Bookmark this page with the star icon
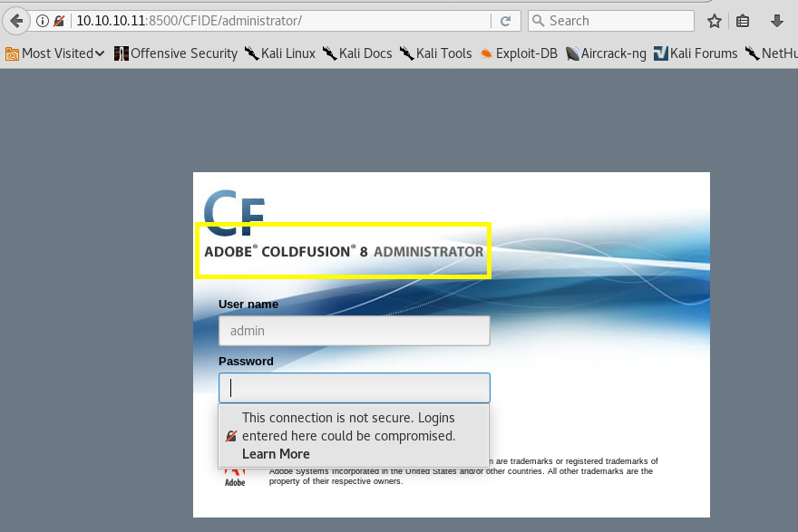Image resolution: width=798 pixels, height=532 pixels. coord(715,21)
